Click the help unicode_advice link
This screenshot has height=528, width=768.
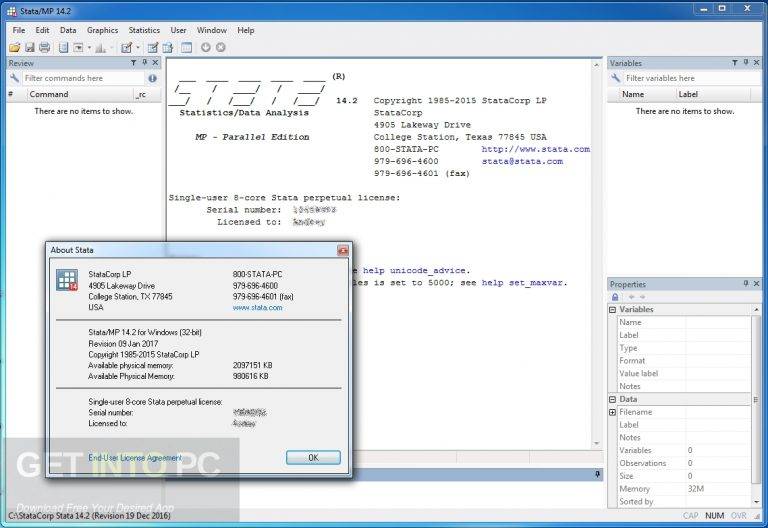(415, 270)
